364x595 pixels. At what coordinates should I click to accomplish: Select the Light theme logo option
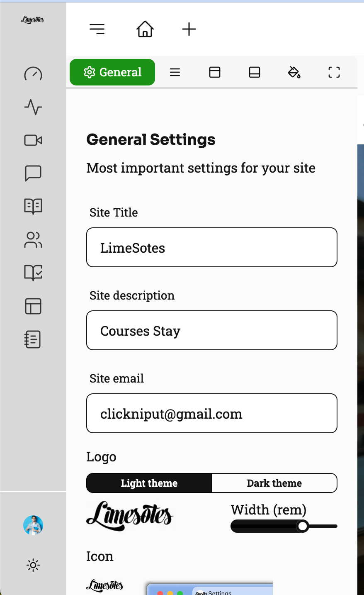[x=149, y=483]
